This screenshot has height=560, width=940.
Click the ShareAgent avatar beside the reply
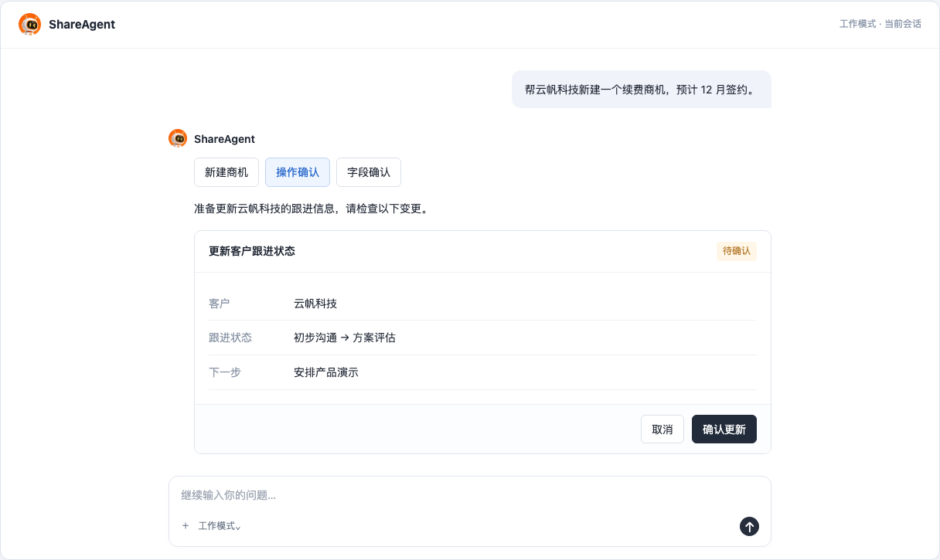tap(178, 139)
